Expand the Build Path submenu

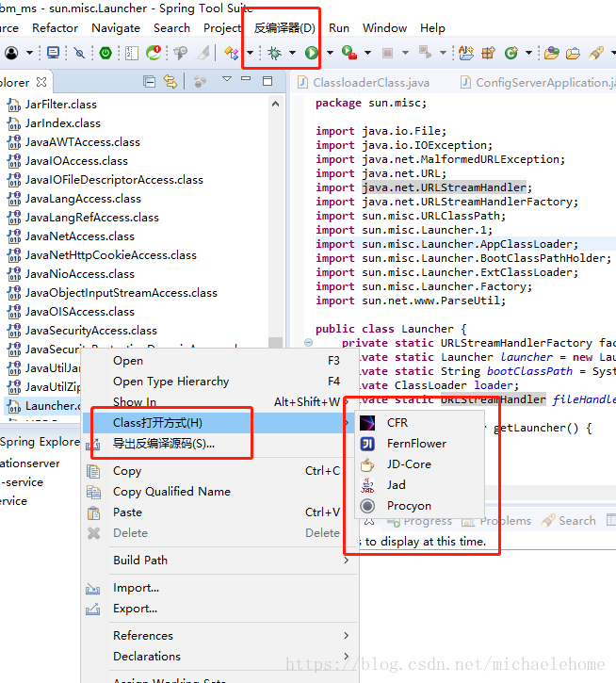(220, 561)
